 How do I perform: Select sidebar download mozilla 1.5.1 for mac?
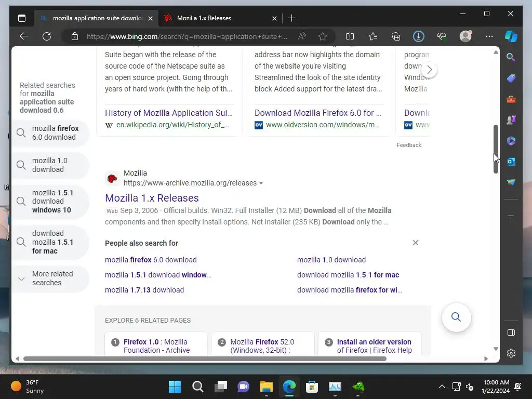tap(50, 242)
